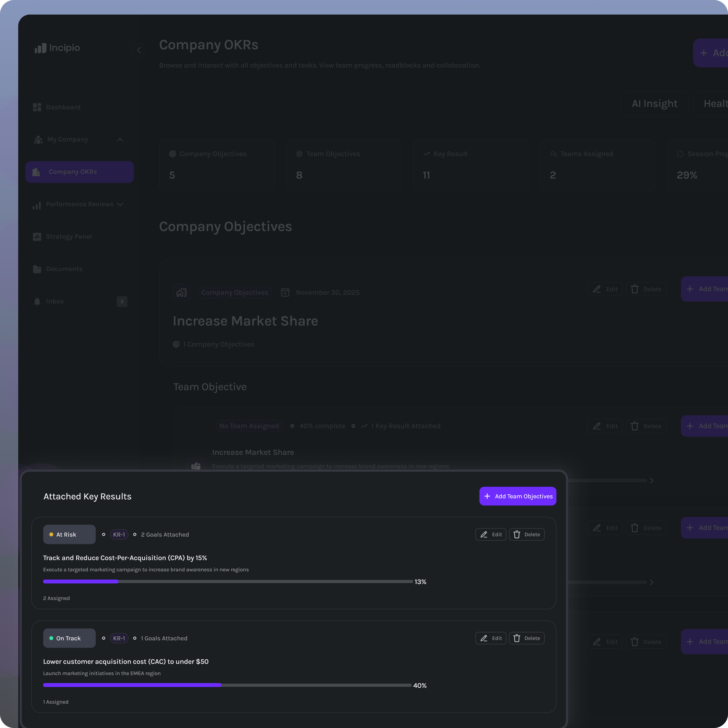
Task: Click the Incipio logo icon
Action: pos(40,48)
